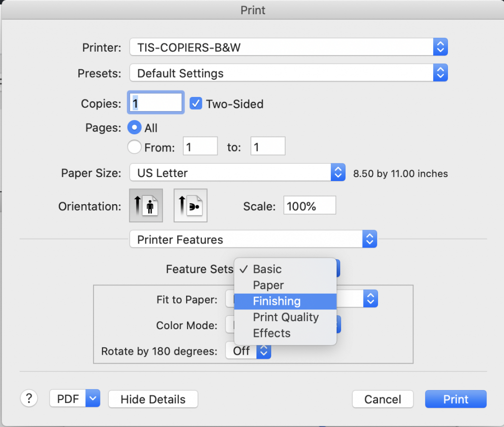This screenshot has width=504, height=427.
Task: Select Print Quality in the menu
Action: (x=285, y=317)
